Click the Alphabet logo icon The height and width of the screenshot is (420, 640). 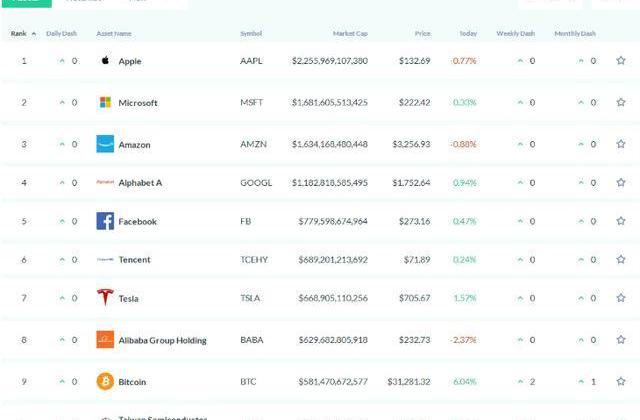coord(105,182)
